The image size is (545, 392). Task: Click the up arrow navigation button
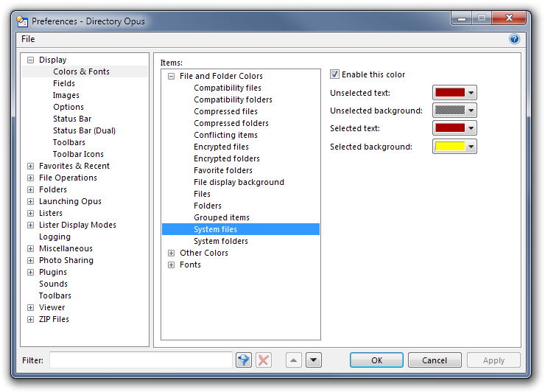[x=293, y=360]
